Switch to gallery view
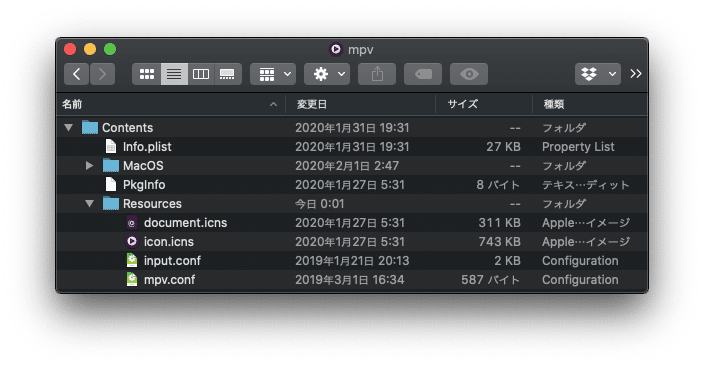Image resolution: width=704 pixels, height=367 pixels. point(227,74)
